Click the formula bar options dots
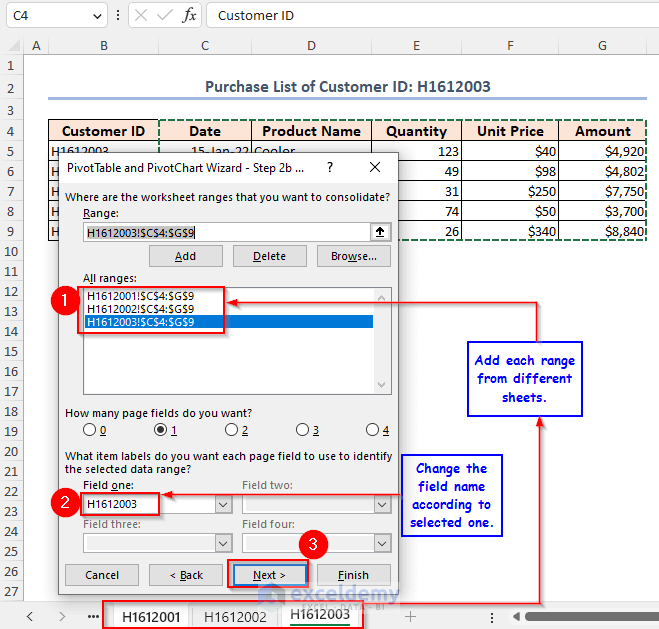 pyautogui.click(x=118, y=16)
